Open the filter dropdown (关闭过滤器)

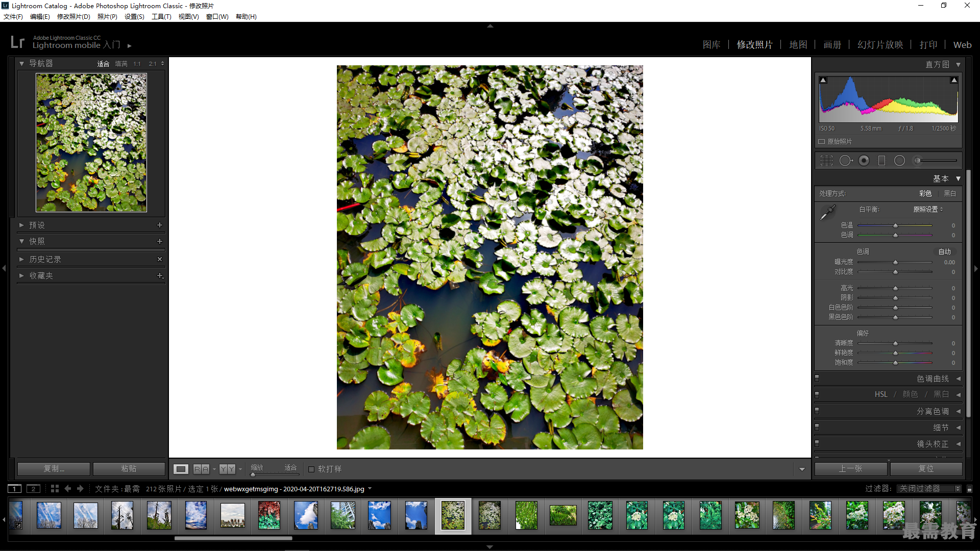pyautogui.click(x=929, y=489)
